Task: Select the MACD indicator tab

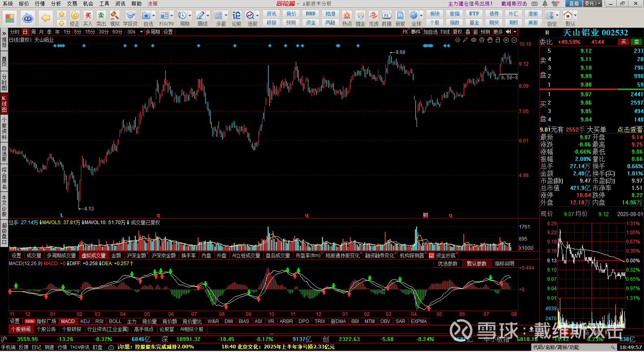Action: pyautogui.click(x=68, y=321)
